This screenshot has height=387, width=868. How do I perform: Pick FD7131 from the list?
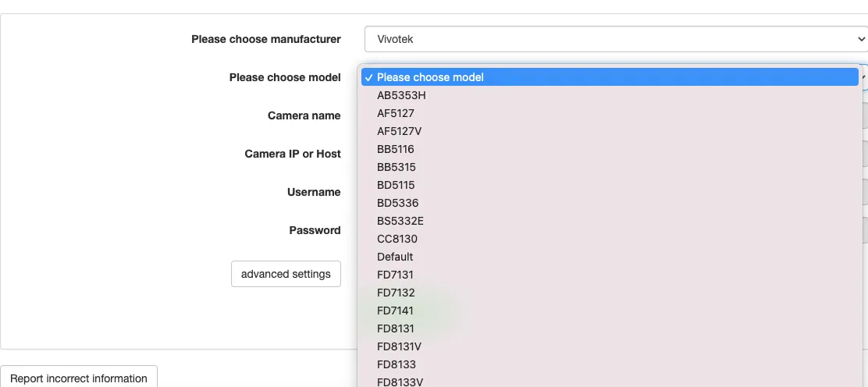point(610,275)
